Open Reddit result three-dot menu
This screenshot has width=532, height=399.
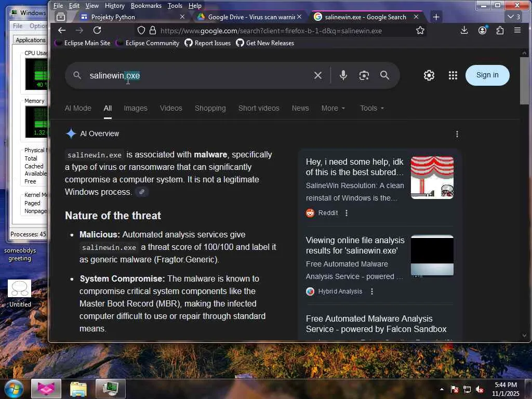coord(347,213)
